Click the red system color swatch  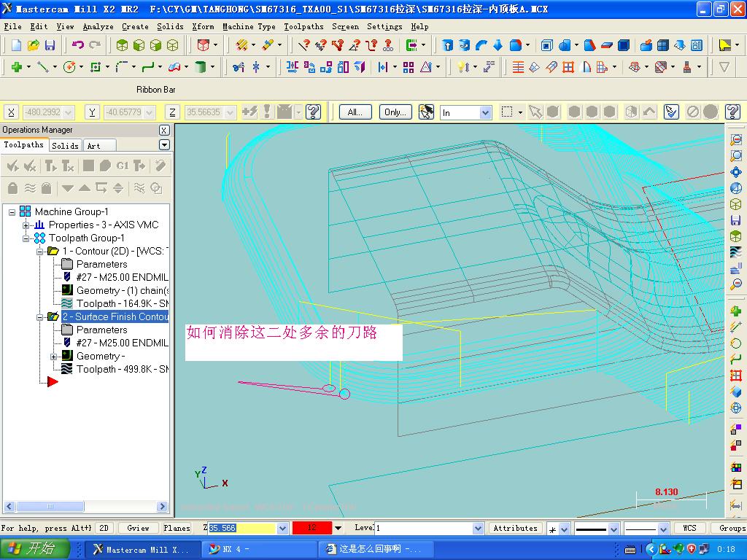tap(311, 529)
